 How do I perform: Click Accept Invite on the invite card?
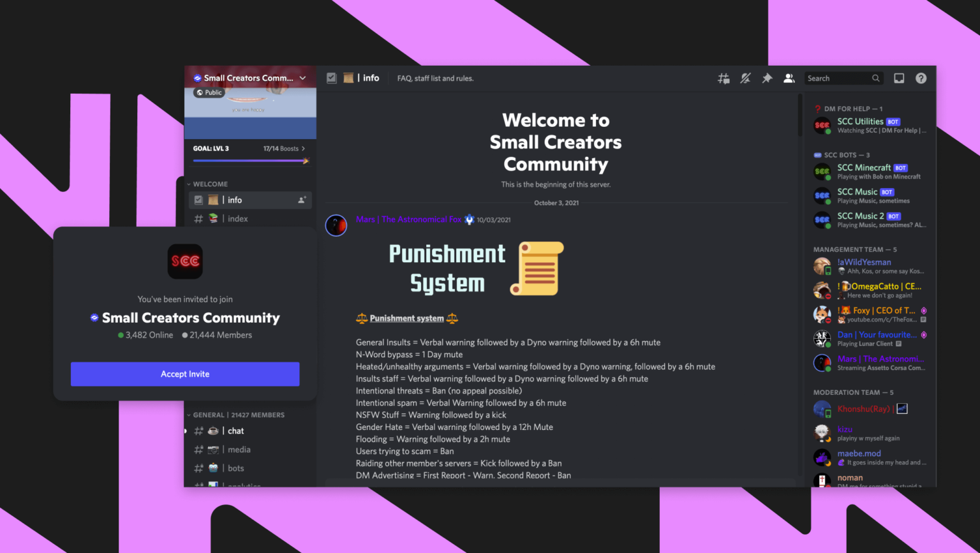(x=185, y=374)
